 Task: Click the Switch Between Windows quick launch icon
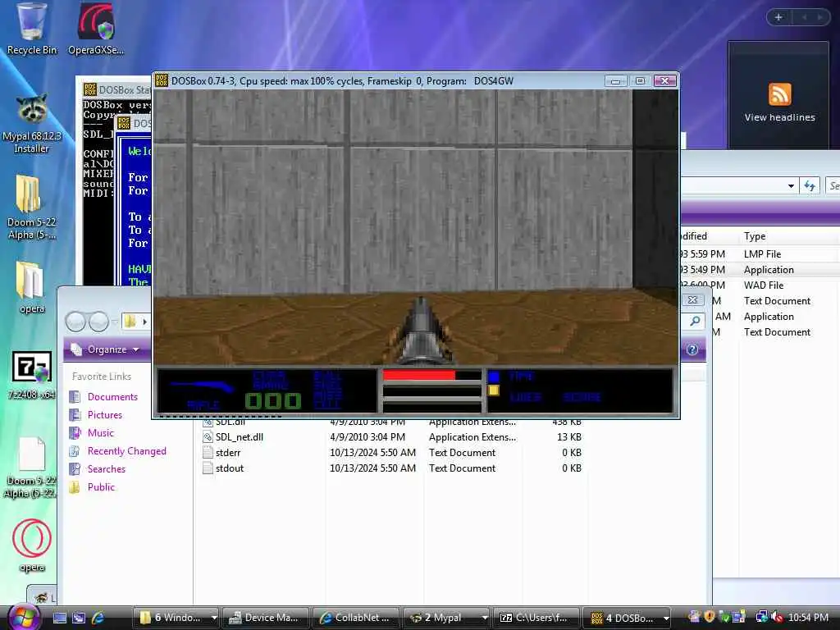coord(79,618)
